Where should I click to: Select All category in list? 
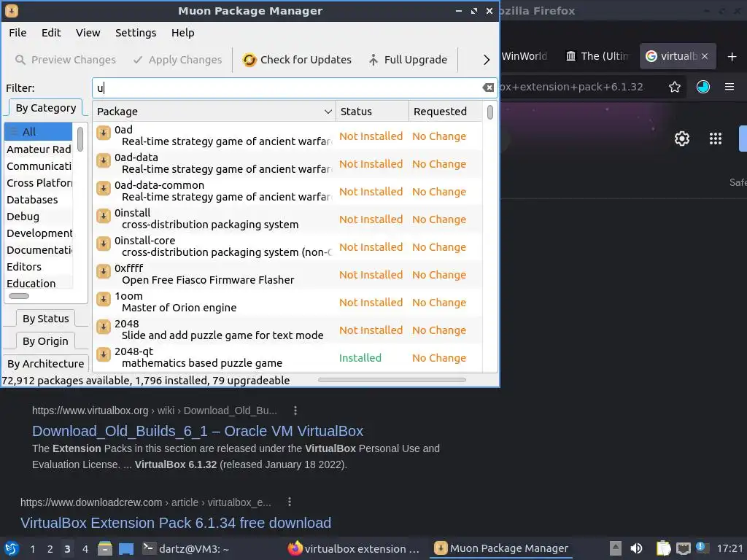pos(38,132)
